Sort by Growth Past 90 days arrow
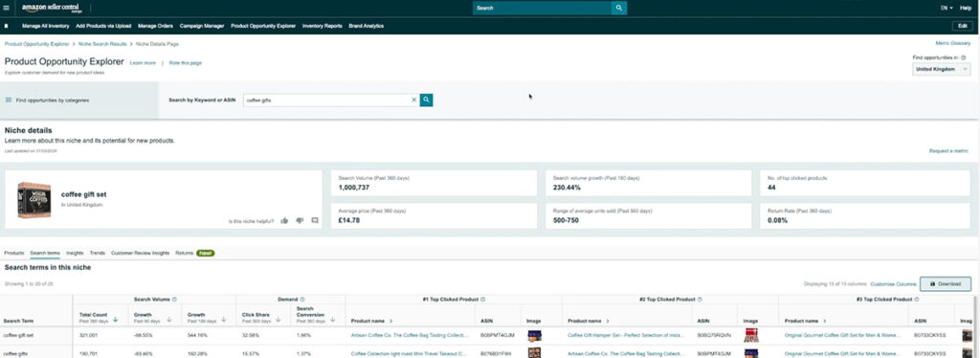The width and height of the screenshot is (980, 358). (169, 320)
